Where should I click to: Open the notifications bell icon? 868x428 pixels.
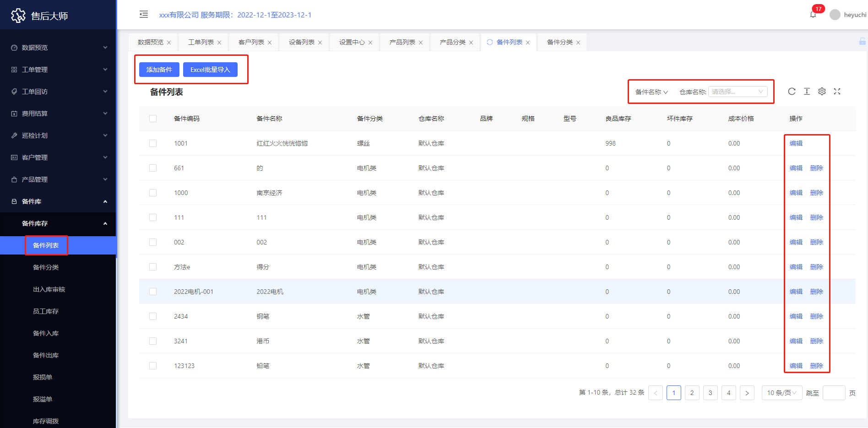click(813, 15)
